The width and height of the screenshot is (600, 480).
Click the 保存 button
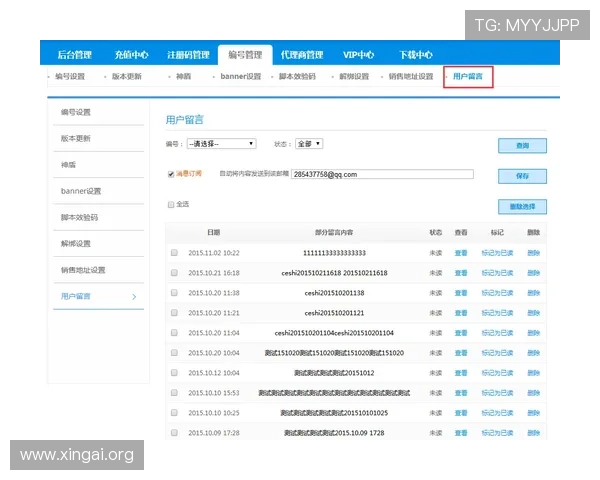tap(522, 176)
